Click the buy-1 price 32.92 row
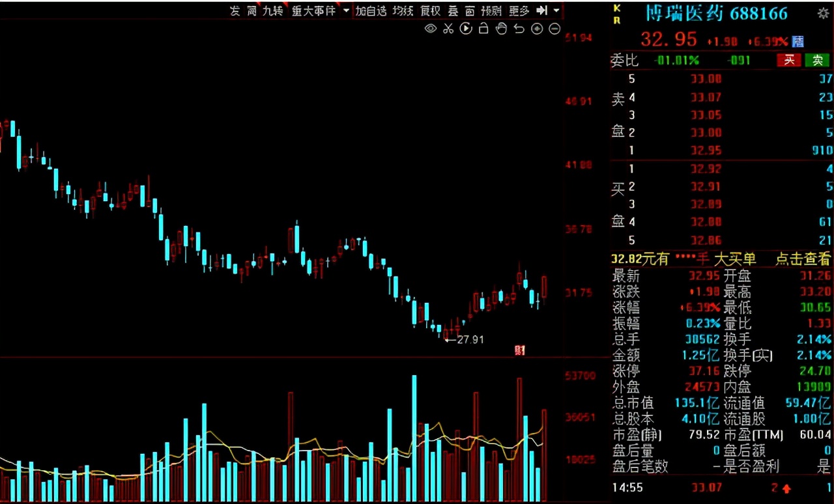 (x=722, y=169)
